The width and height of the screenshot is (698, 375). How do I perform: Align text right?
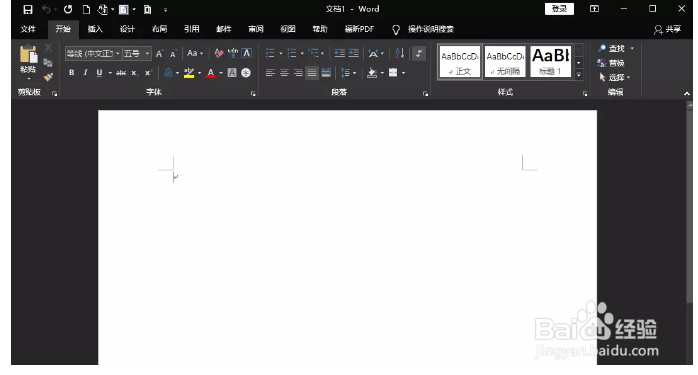coord(298,73)
